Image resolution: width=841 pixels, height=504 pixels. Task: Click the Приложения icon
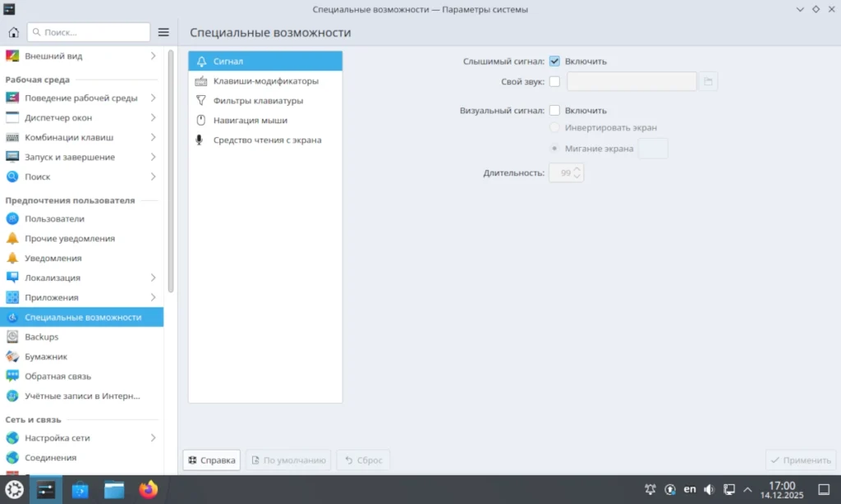click(x=12, y=297)
